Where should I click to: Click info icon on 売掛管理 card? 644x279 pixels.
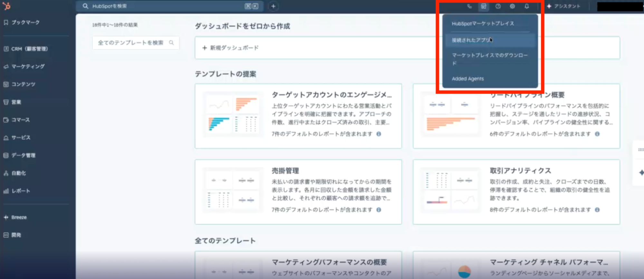point(379,210)
